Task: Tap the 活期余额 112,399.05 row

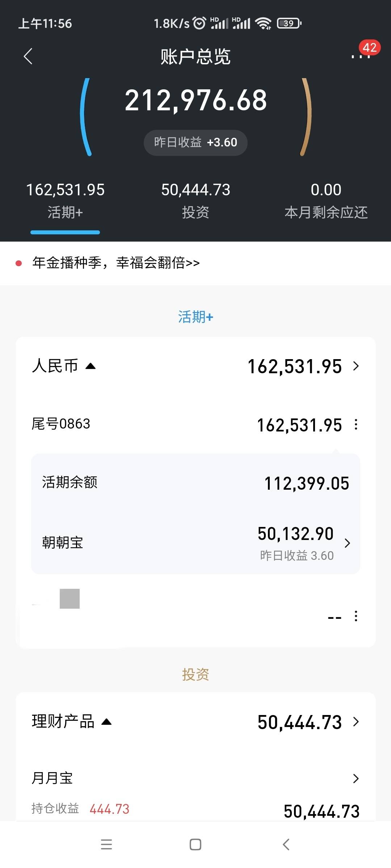Action: click(x=195, y=483)
